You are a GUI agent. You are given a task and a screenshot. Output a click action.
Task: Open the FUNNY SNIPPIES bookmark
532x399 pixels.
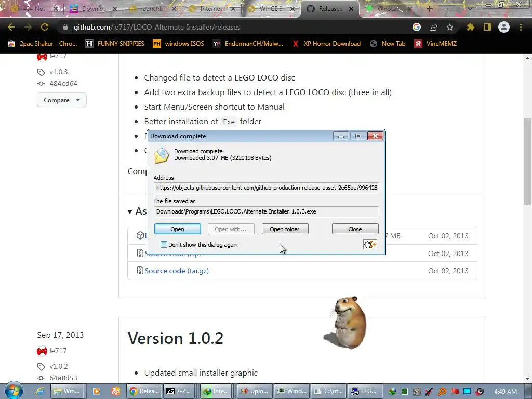(x=115, y=44)
